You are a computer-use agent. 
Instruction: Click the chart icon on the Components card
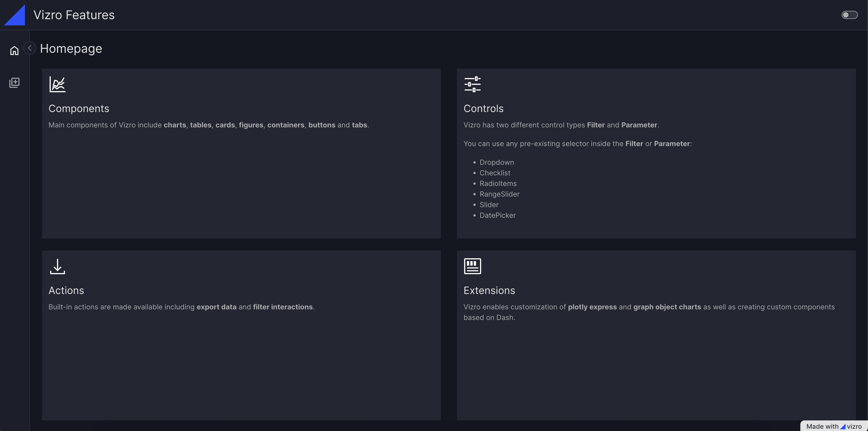57,84
